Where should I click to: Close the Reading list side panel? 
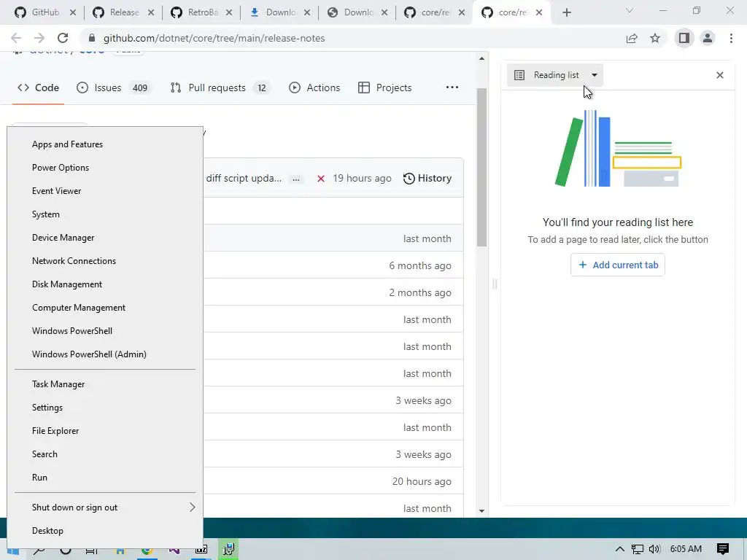tap(720, 75)
